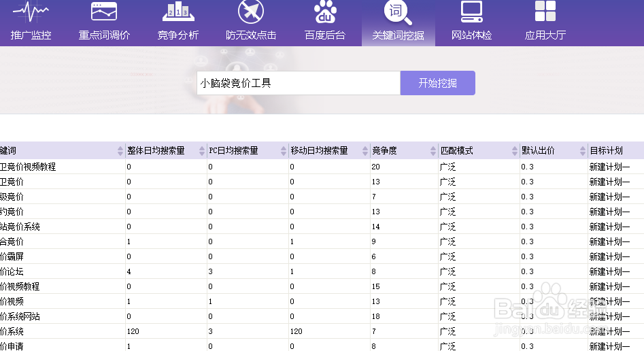The image size is (644, 351).
Task: Select row 价论坛
Action: [322, 271]
